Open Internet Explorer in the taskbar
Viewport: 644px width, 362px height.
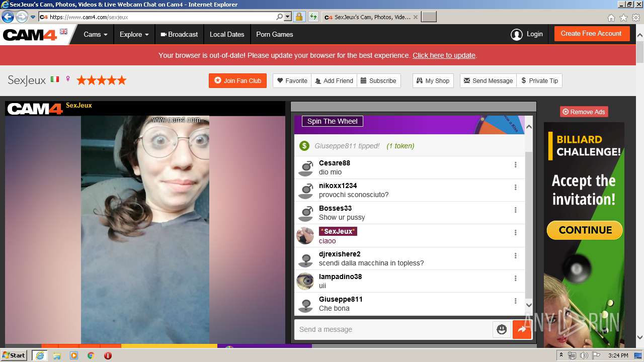coord(39,355)
